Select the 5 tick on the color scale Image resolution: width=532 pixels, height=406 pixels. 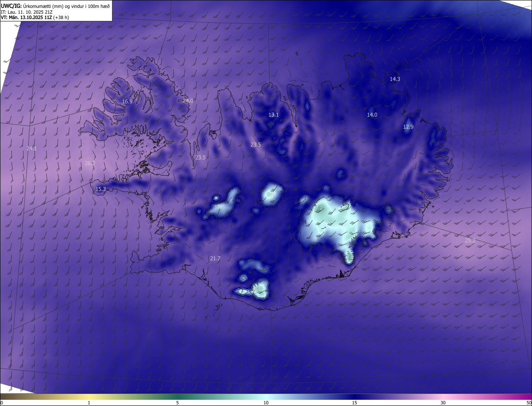[x=177, y=403]
